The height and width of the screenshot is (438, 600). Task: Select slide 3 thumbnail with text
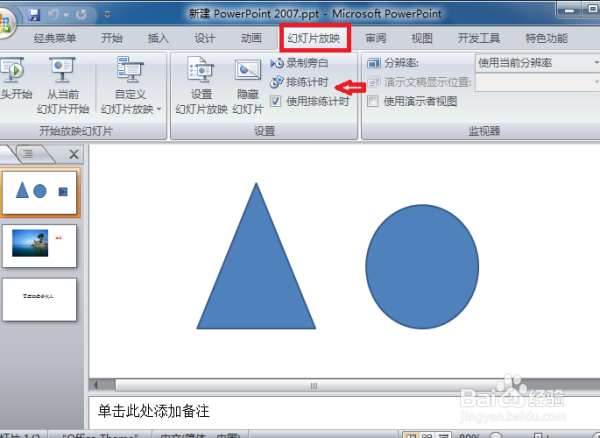tap(39, 299)
